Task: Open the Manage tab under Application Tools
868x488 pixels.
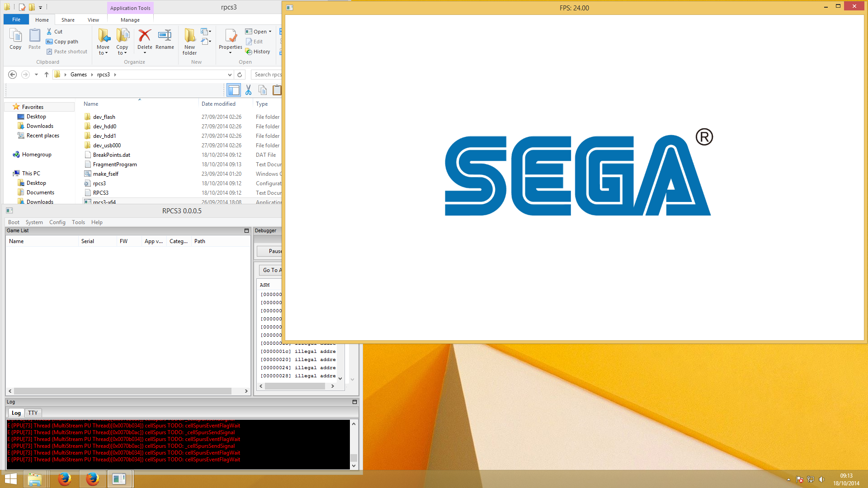Action: (130, 20)
